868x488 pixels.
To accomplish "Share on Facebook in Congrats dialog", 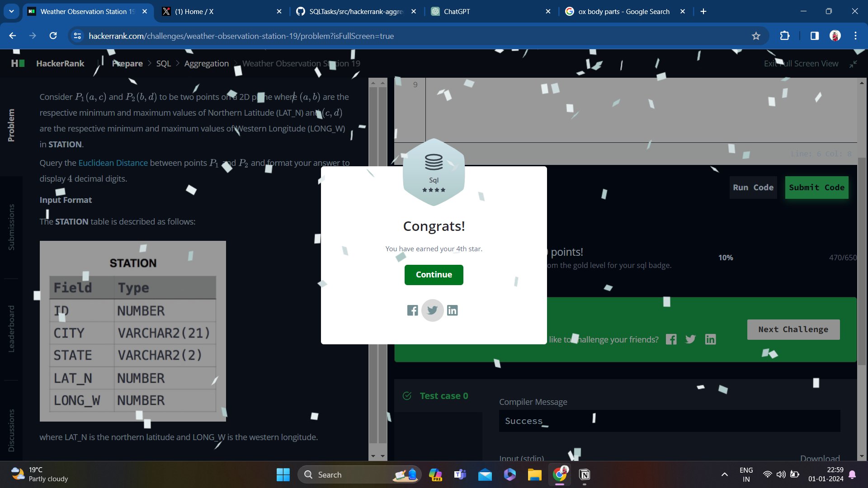I will (x=412, y=310).
